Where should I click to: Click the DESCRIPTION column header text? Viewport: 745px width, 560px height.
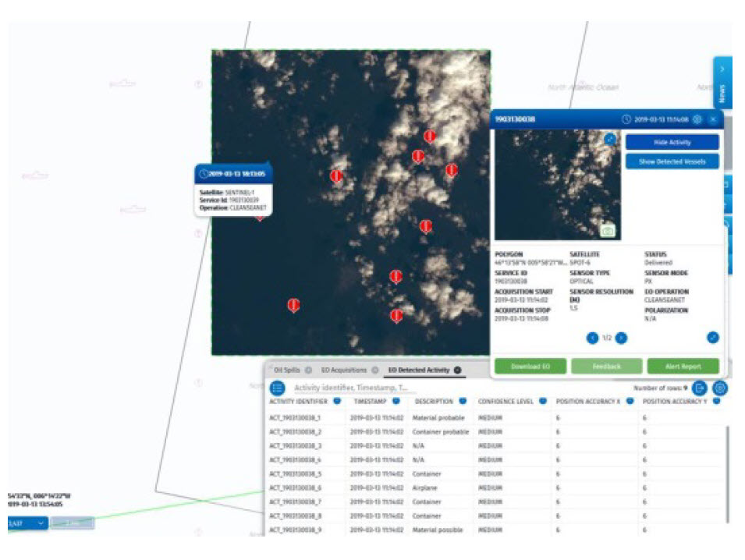tap(434, 402)
